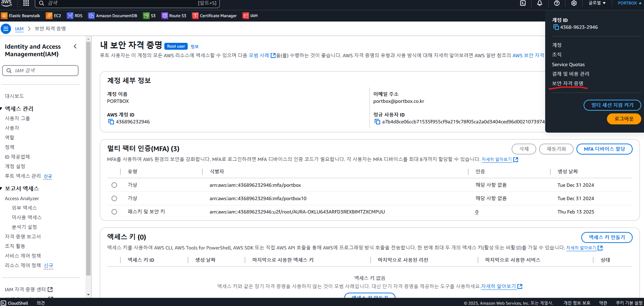Open the 글로벌 region dropdown
The image size is (644, 306).
tap(597, 3)
